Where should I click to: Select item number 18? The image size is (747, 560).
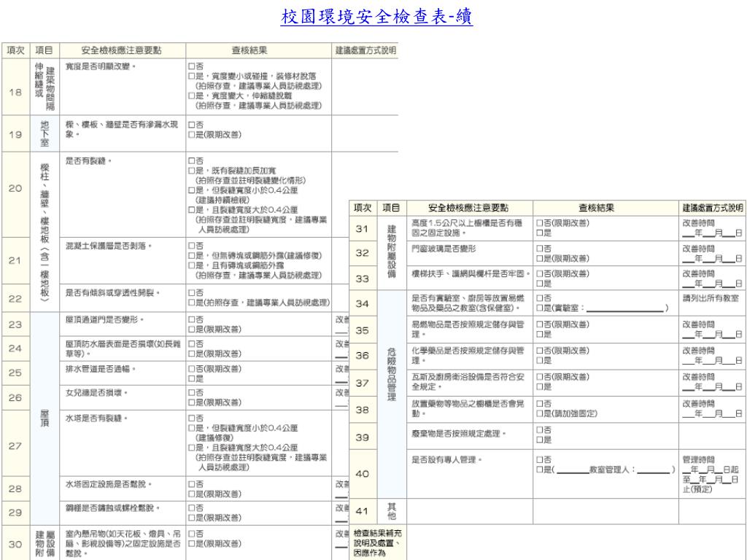click(15, 92)
